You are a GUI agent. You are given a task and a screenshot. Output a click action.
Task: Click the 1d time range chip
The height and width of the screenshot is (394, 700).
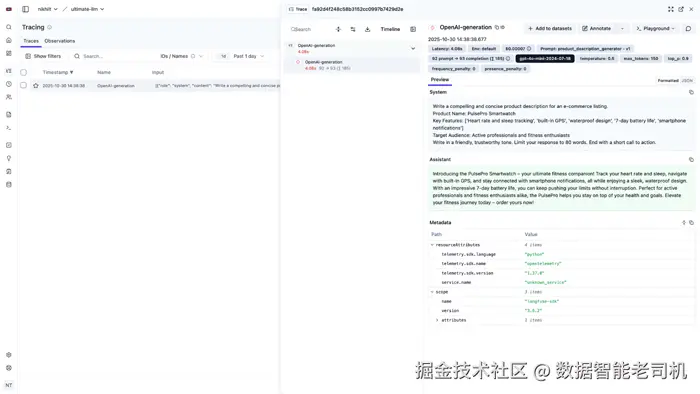pyautogui.click(x=223, y=56)
